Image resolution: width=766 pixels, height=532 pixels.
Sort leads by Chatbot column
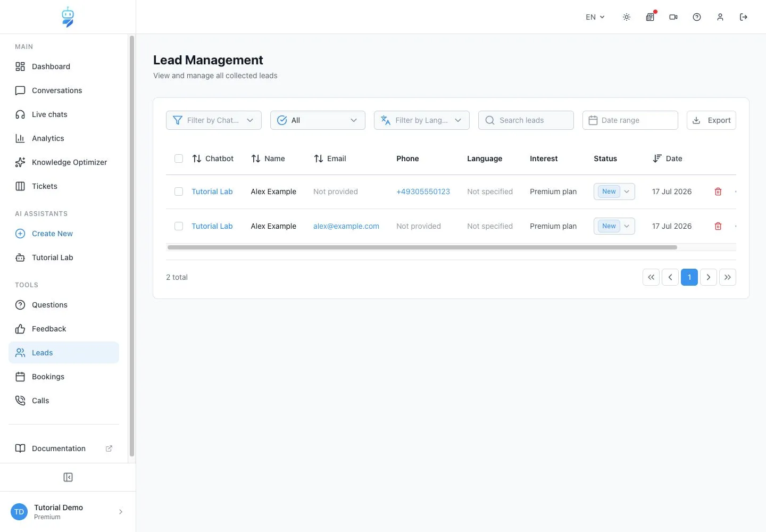point(213,159)
